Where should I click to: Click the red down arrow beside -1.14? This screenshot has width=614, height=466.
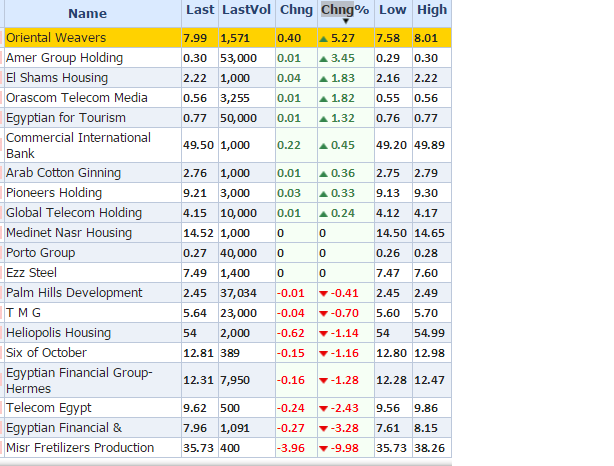tap(323, 334)
